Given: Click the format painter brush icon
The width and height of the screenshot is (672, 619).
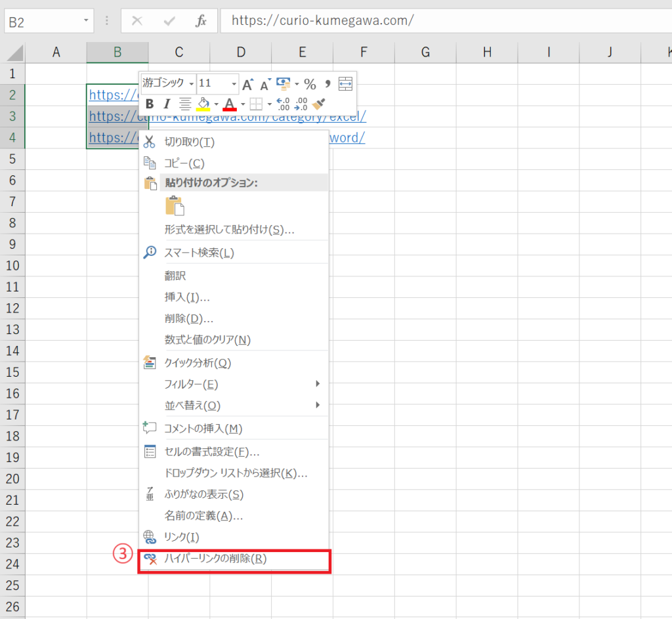Looking at the screenshot, I should (x=319, y=104).
